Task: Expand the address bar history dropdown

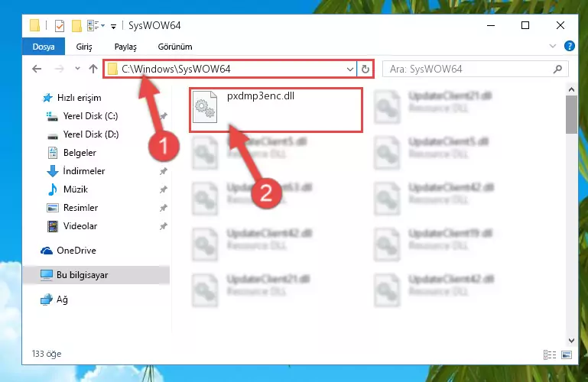Action: [350, 69]
